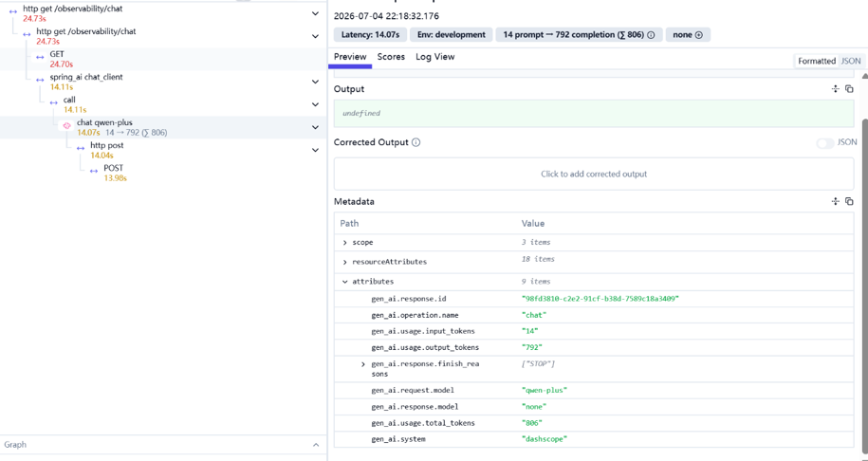Click the Graph panel label
This screenshot has width=868, height=461.
point(15,444)
